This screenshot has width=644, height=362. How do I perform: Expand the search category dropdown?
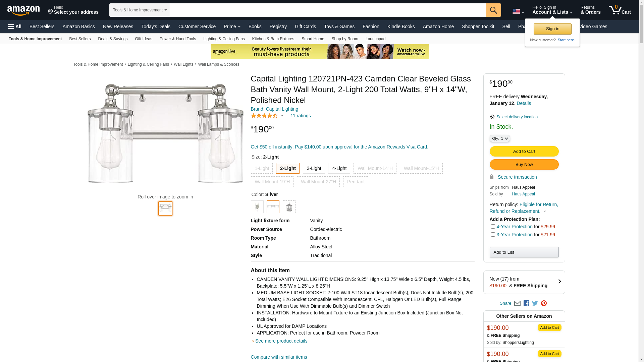click(140, 10)
